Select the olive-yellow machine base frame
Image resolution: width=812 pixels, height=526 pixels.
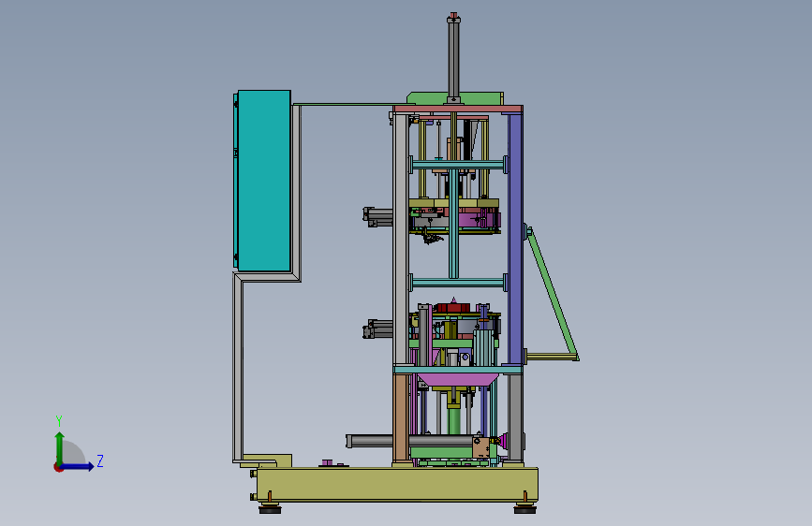pos(397,484)
